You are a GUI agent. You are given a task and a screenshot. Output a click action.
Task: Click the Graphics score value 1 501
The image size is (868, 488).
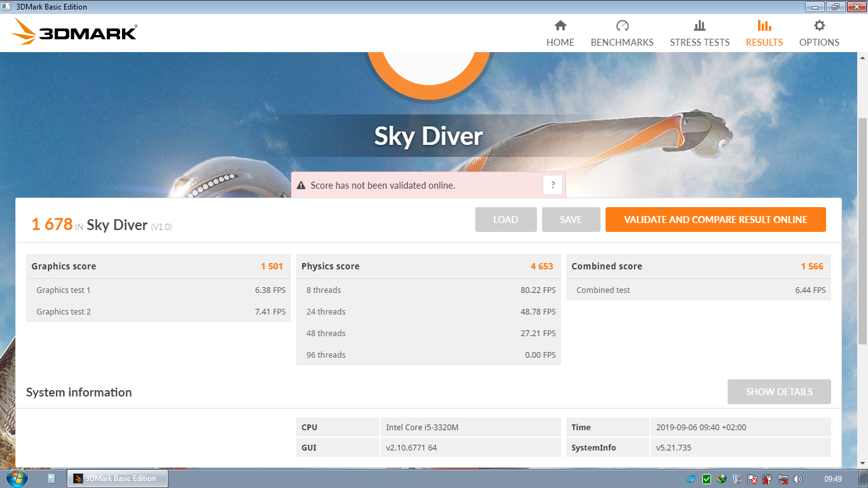[x=272, y=266]
